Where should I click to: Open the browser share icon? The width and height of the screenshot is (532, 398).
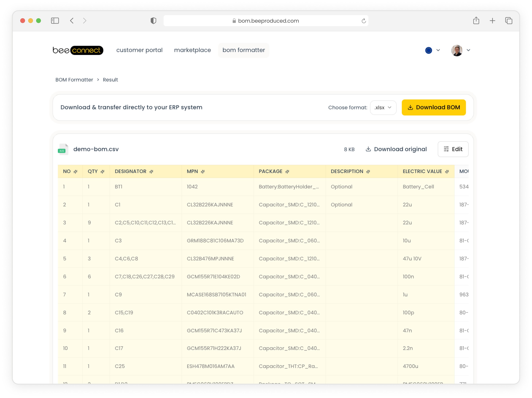[x=476, y=21]
